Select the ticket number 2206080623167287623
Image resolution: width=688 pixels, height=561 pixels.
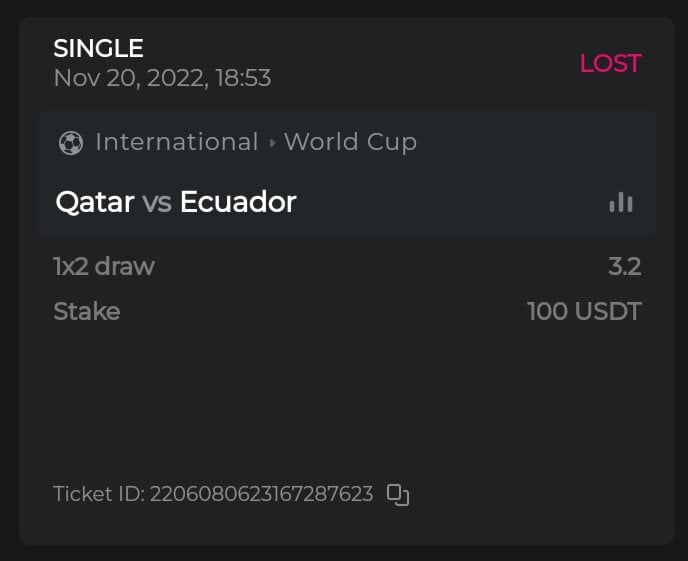pyautogui.click(x=261, y=494)
